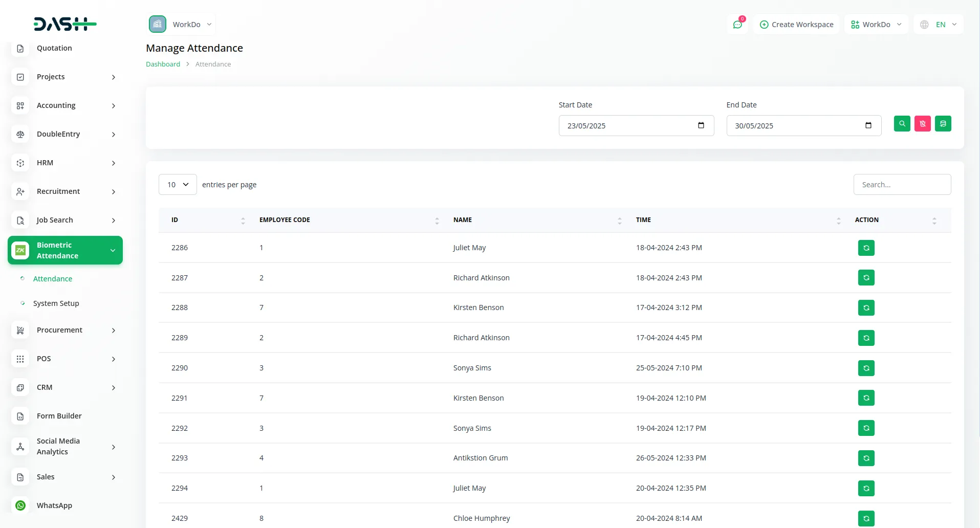Open the entries per page dropdown
980x528 pixels.
(x=178, y=185)
